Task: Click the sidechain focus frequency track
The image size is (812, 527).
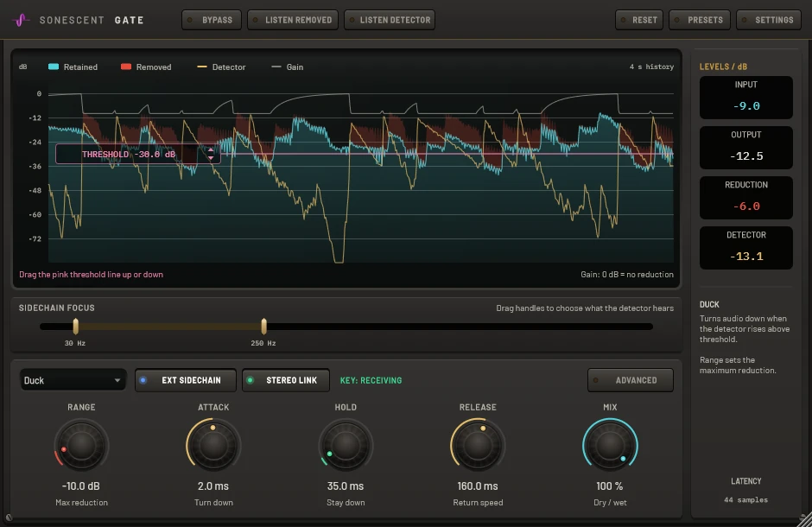Action: click(x=346, y=327)
